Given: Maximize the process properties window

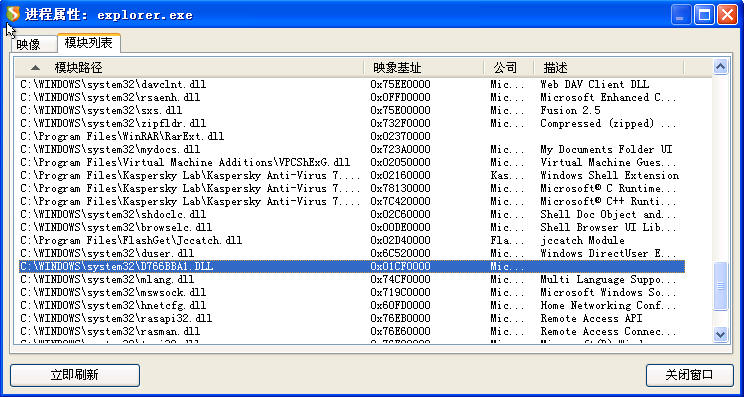Looking at the screenshot, I should click(x=704, y=15).
